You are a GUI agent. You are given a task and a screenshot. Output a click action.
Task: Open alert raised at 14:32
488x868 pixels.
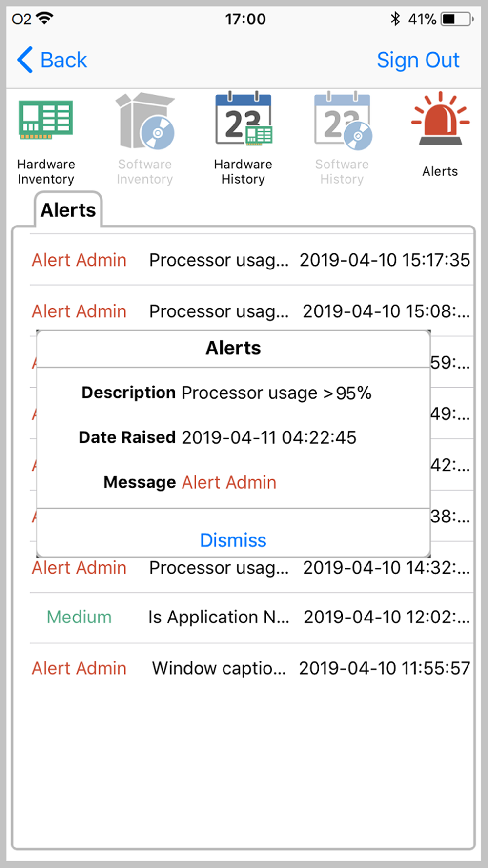point(251,568)
